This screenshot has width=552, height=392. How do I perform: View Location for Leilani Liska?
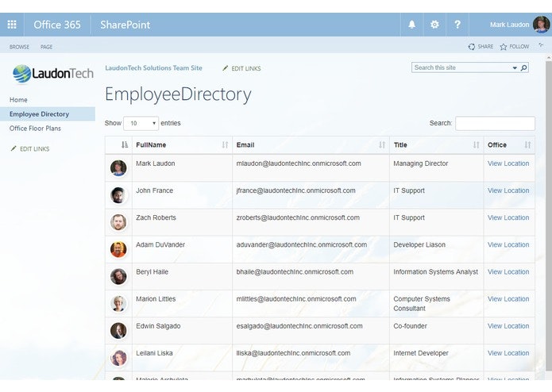tap(508, 353)
